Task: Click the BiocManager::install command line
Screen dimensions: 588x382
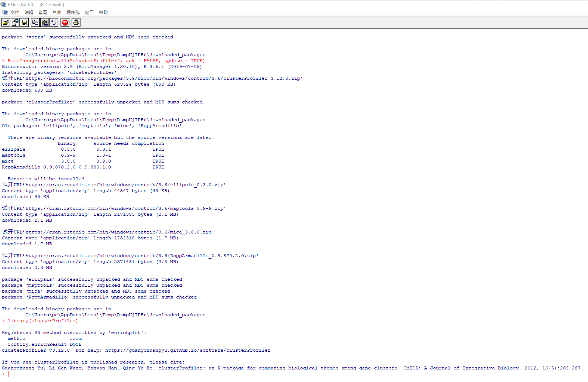Action: click(103, 61)
